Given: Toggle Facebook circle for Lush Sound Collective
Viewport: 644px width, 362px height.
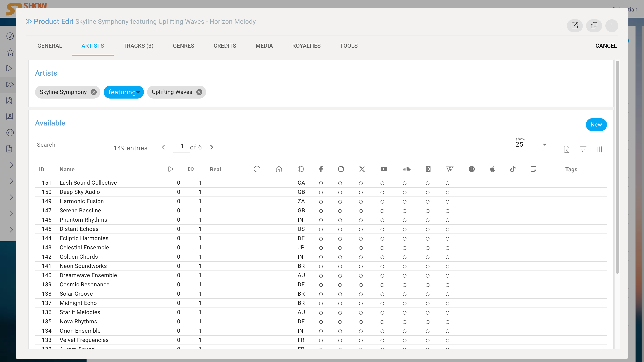Looking at the screenshot, I should point(321,183).
